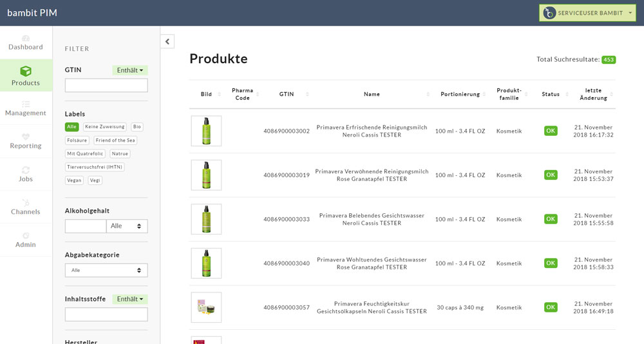This screenshot has width=644, height=344.
Task: Focus the Inhaltsstoffe filter input field
Action: point(106,314)
